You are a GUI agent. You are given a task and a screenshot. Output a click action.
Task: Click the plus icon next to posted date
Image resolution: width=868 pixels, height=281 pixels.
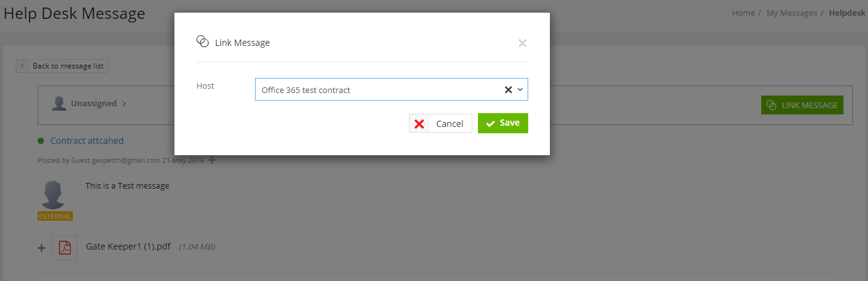coord(212,160)
